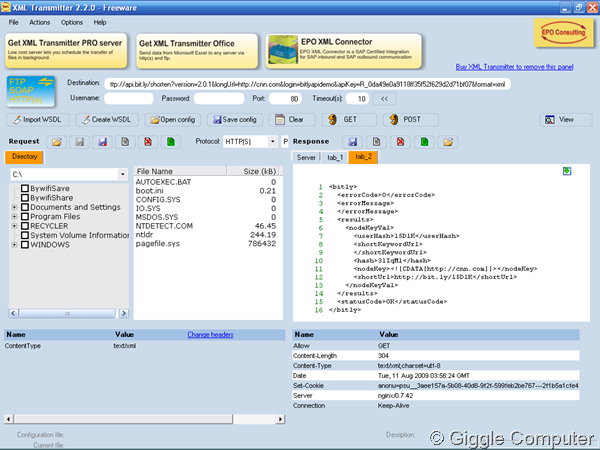
Task: Tick the System Volume Information checkbox
Action: coord(25,235)
